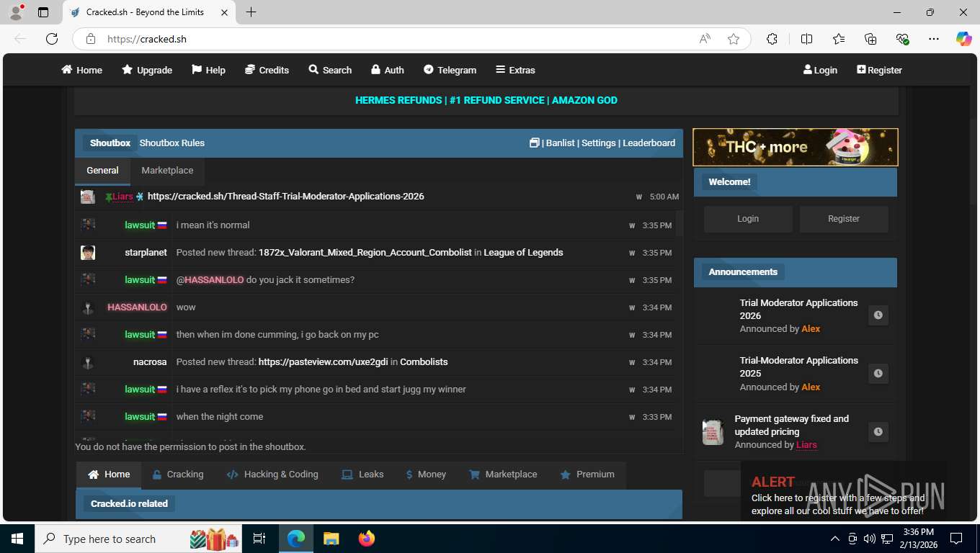Open the Home nav link

tap(81, 70)
